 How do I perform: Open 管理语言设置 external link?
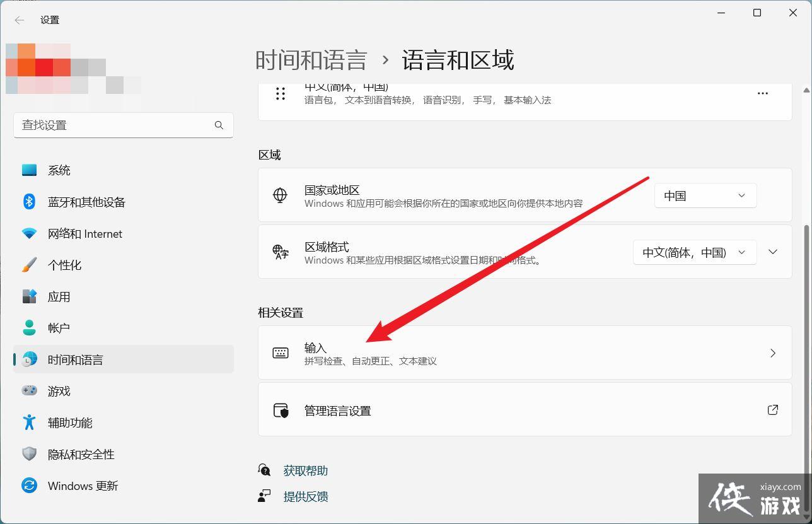pos(773,410)
